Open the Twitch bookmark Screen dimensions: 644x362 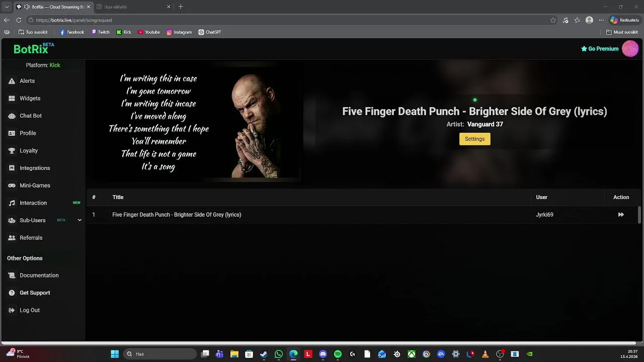click(x=100, y=32)
